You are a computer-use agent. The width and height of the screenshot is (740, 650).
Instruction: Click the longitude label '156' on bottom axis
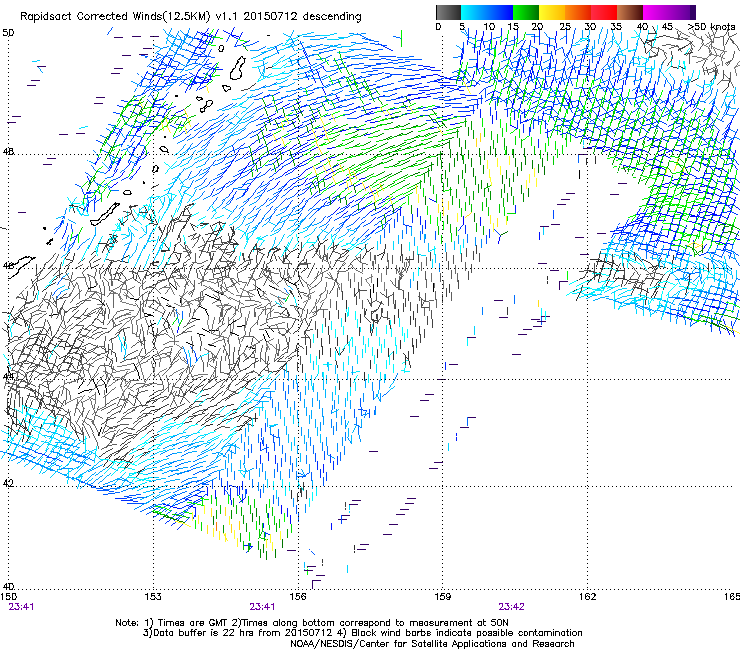coord(298,597)
